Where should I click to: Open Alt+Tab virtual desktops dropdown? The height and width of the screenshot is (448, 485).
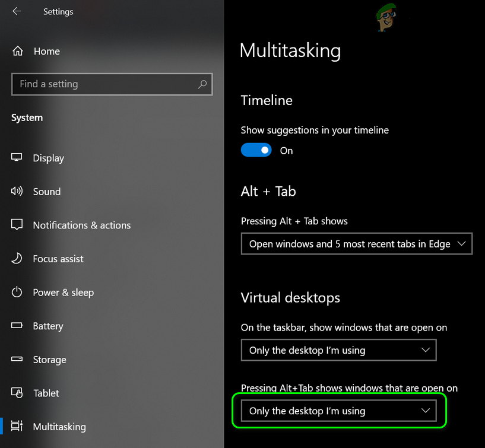pyautogui.click(x=339, y=411)
